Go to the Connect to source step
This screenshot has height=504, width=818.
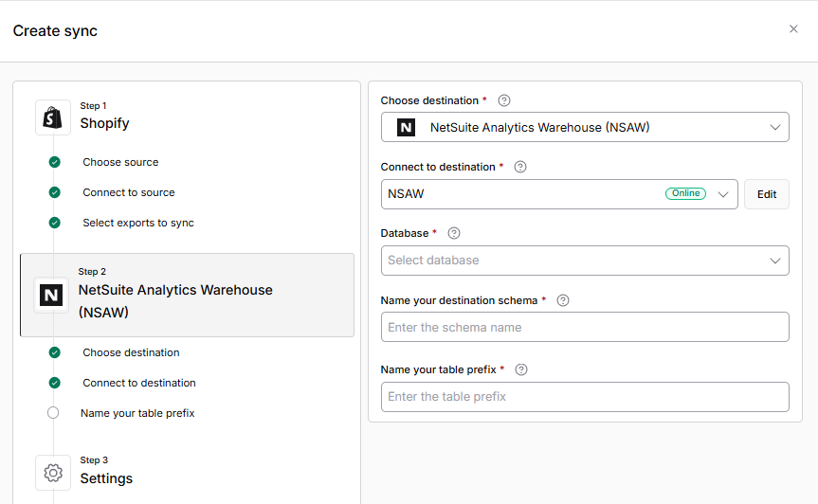point(129,192)
